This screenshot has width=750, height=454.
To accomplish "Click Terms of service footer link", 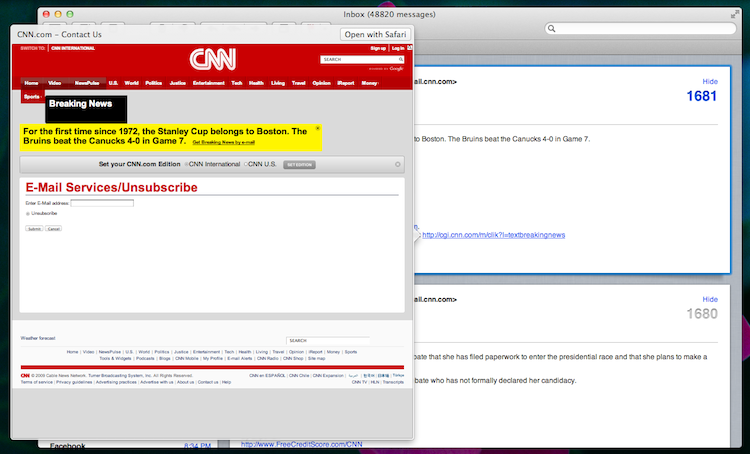I will (x=37, y=382).
